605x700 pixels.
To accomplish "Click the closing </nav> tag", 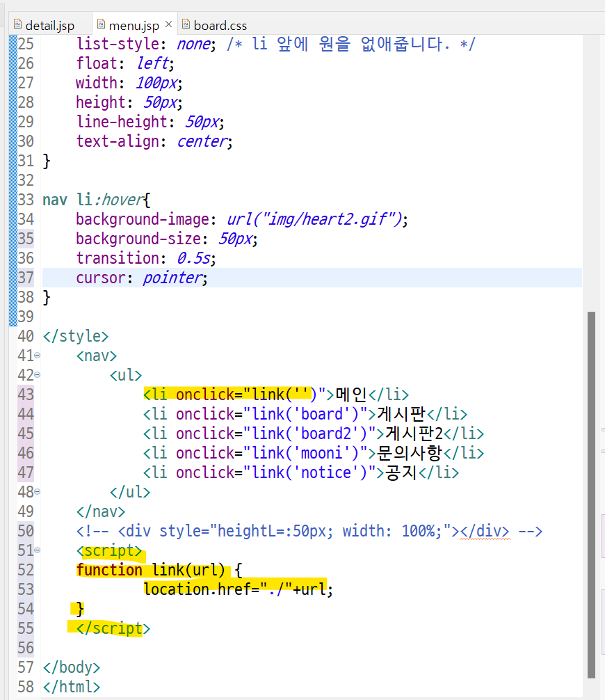I will tap(100, 511).
